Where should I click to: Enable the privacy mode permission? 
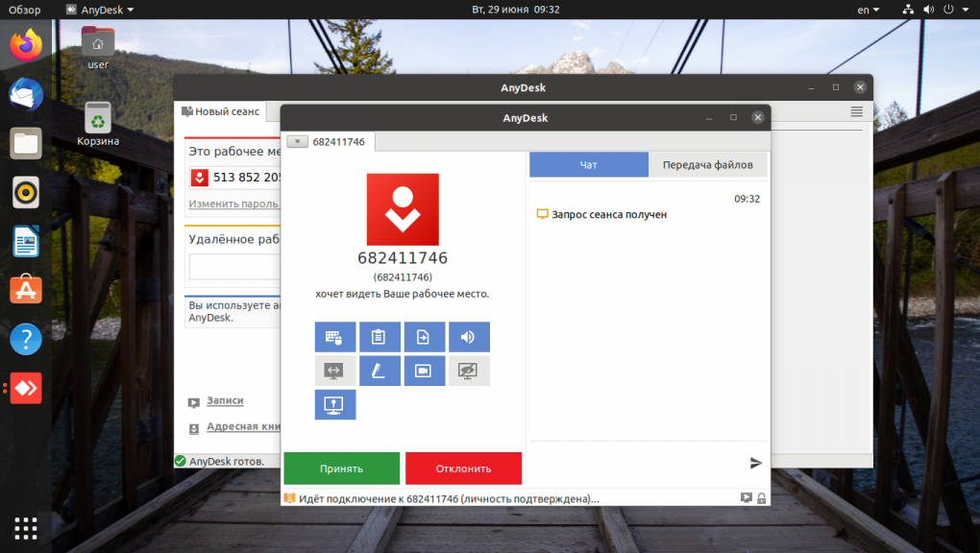469,371
